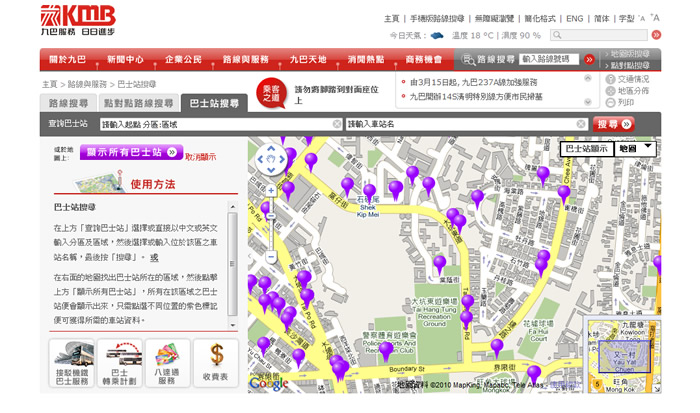
Task: Open the fare table dollar icon (收費表)
Action: (216, 363)
